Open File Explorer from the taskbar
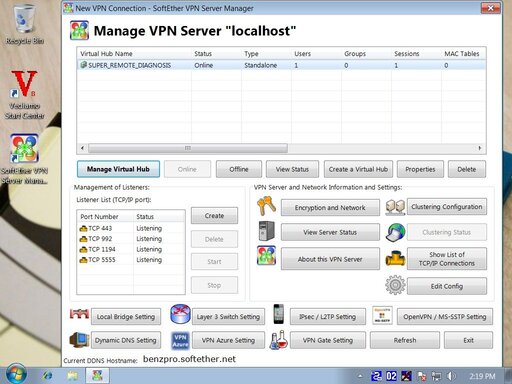 pos(72,376)
